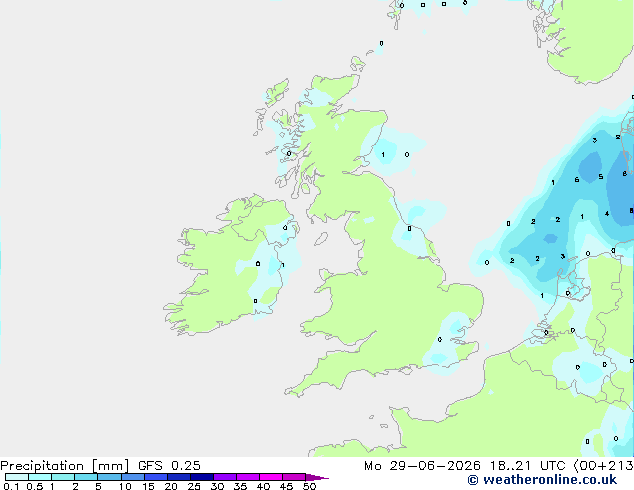Click the 5–10 mm legend color swatch
The width and height of the screenshot is (634, 490).
pos(109,477)
